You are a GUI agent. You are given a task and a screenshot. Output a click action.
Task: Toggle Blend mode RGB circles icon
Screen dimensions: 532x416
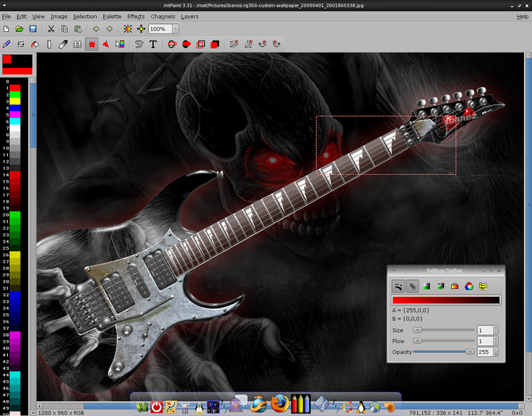[x=469, y=286]
